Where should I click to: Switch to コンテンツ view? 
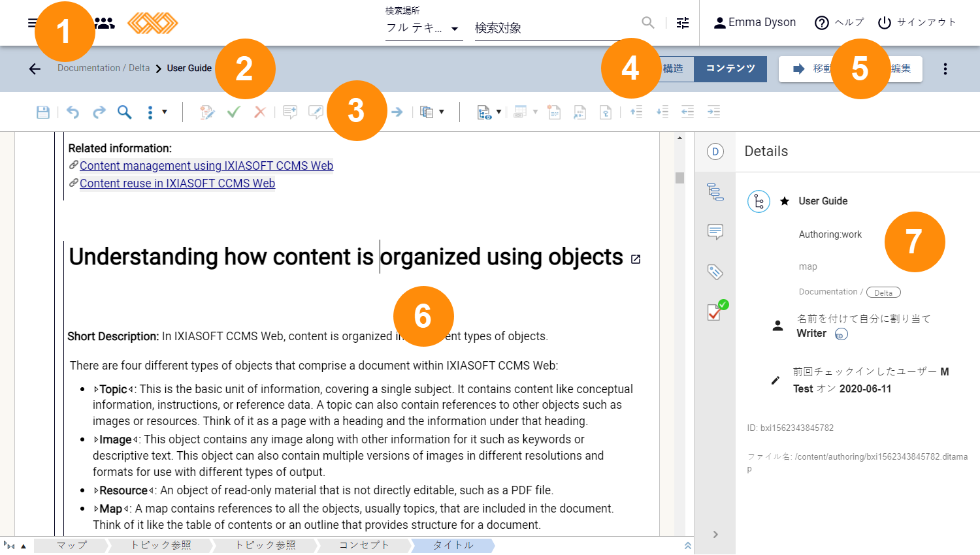coord(730,69)
